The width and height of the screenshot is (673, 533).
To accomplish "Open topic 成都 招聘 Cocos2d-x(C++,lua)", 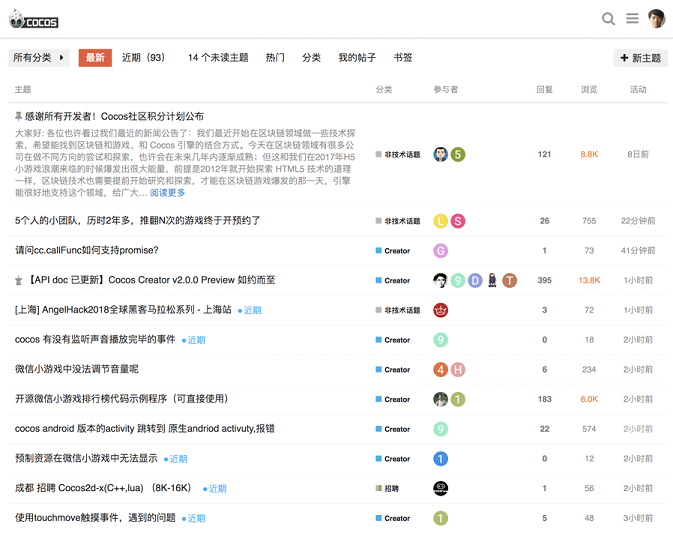I will [x=103, y=488].
